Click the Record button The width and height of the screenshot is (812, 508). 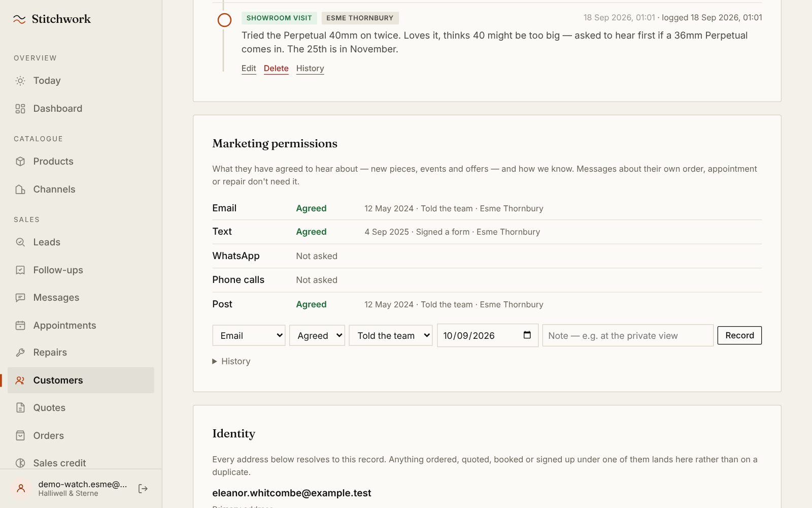click(x=739, y=335)
